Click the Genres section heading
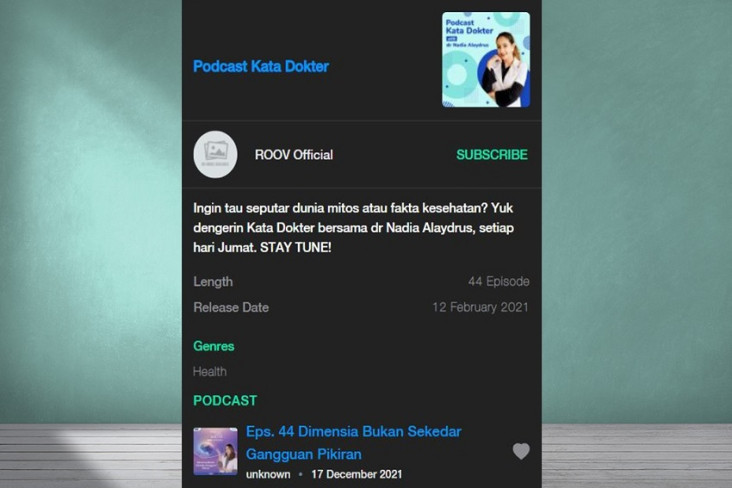The image size is (732, 488). pos(214,346)
